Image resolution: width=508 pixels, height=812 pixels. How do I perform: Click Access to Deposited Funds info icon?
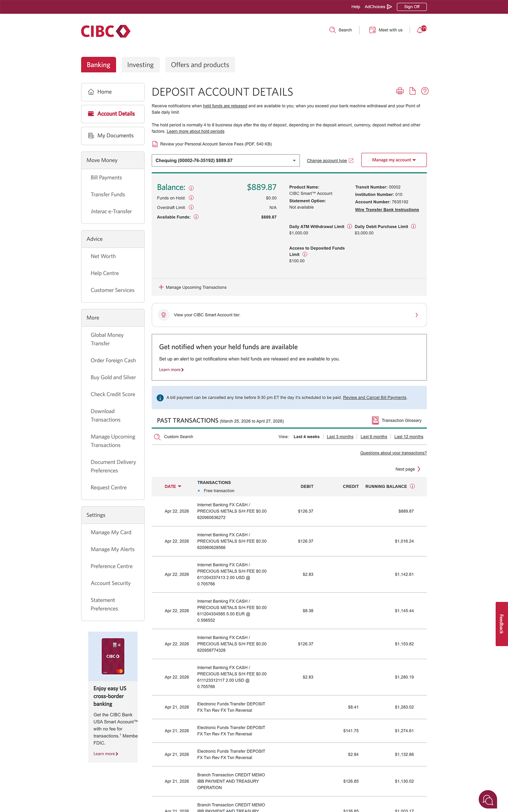pos(305,255)
